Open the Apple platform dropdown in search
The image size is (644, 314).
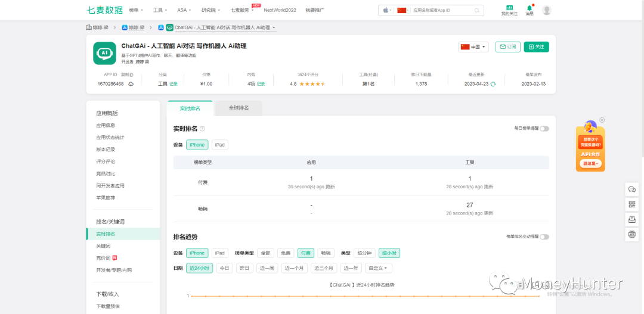point(388,10)
